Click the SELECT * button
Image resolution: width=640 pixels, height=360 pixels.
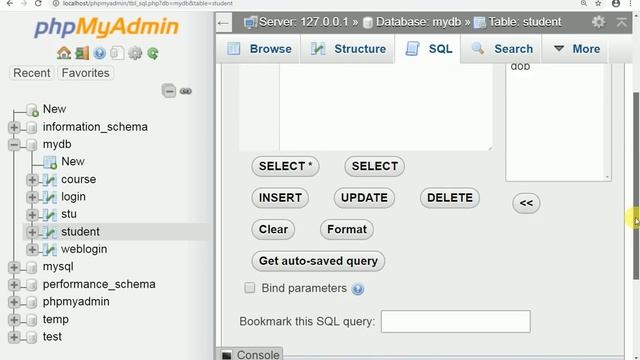(x=285, y=167)
